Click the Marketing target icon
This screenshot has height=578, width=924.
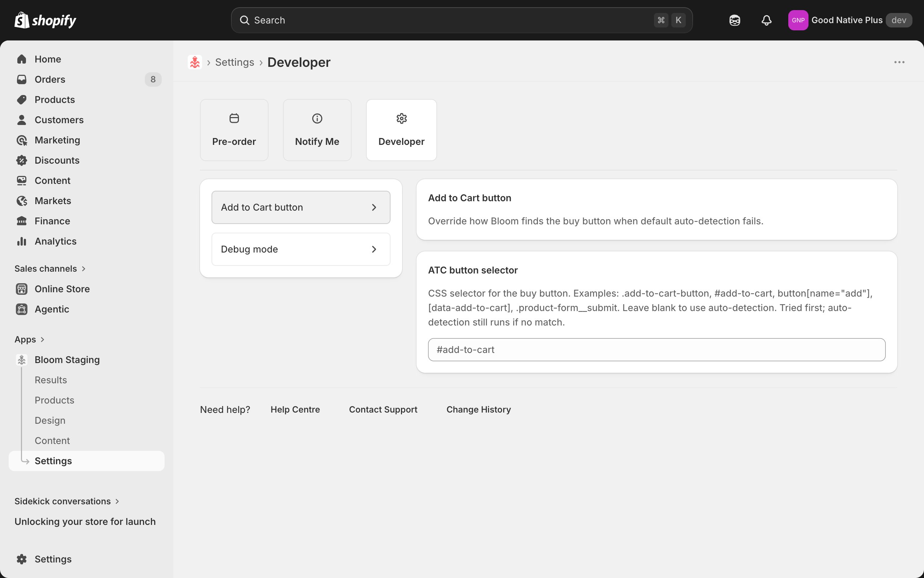pyautogui.click(x=22, y=140)
